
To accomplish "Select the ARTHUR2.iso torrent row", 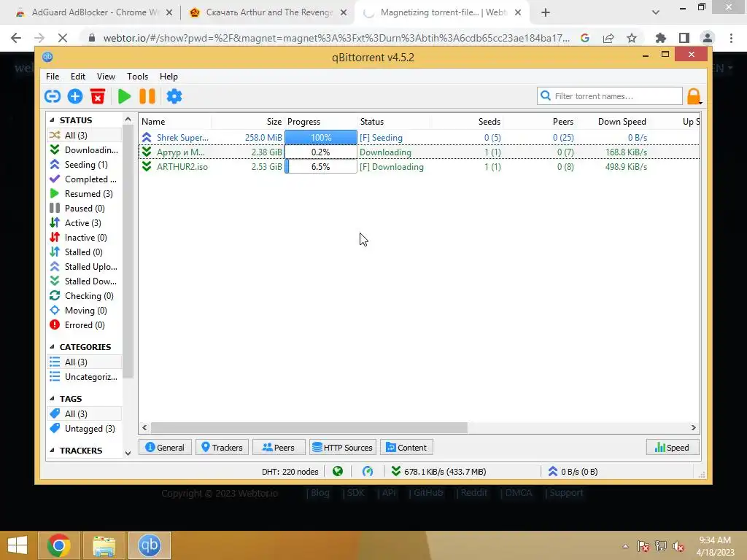I will (x=419, y=167).
